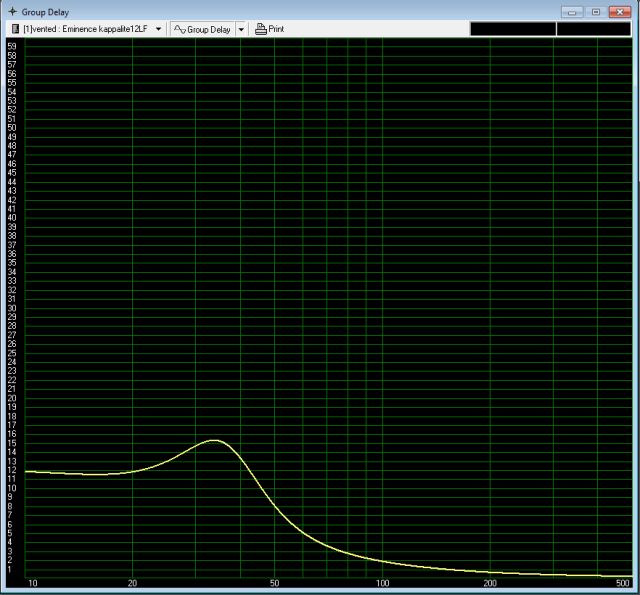Click the Group Delay title bar text

(46, 11)
